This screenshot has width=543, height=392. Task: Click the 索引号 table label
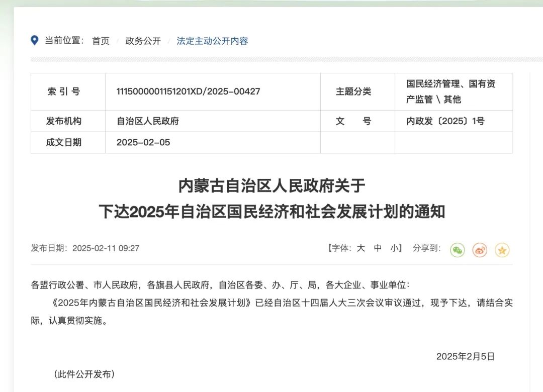[64, 91]
